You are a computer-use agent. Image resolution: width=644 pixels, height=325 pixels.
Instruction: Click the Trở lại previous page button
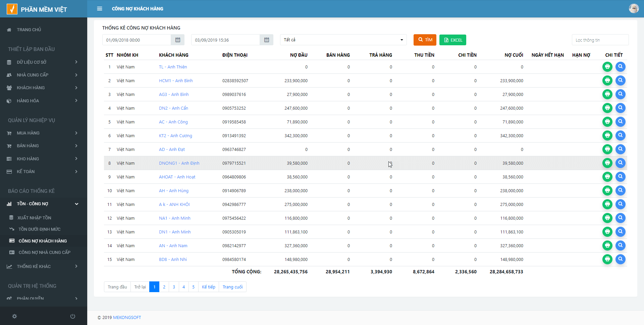(140, 287)
